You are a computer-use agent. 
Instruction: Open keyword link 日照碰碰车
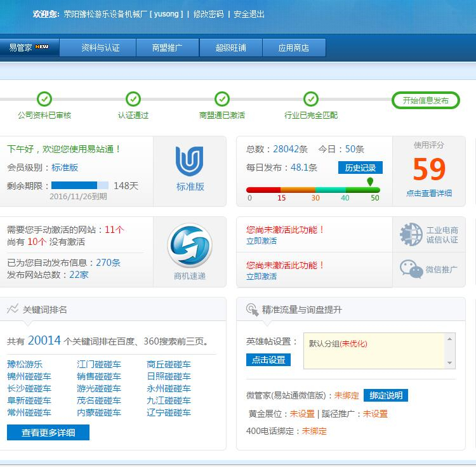point(169,376)
